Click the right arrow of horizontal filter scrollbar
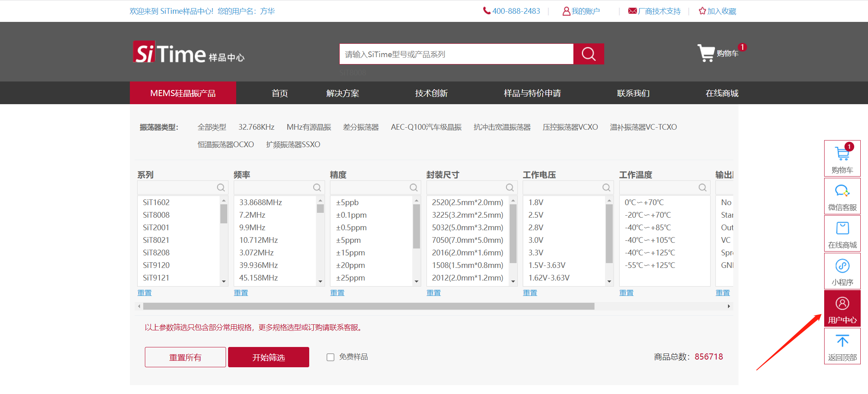868x394 pixels. 729,306
